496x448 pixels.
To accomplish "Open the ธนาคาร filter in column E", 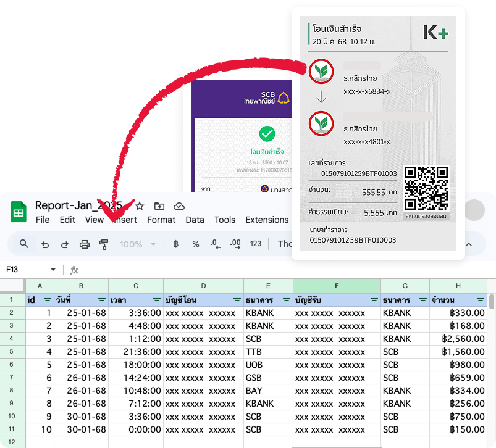I will (x=286, y=300).
